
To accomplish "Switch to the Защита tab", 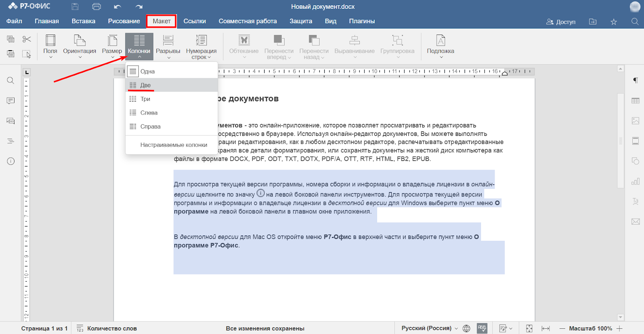I will pyautogui.click(x=301, y=21).
